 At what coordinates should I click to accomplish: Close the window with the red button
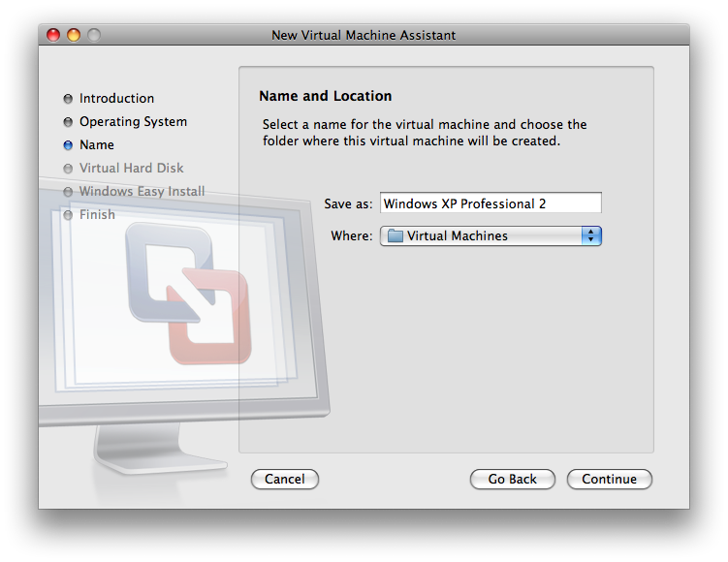click(53, 35)
